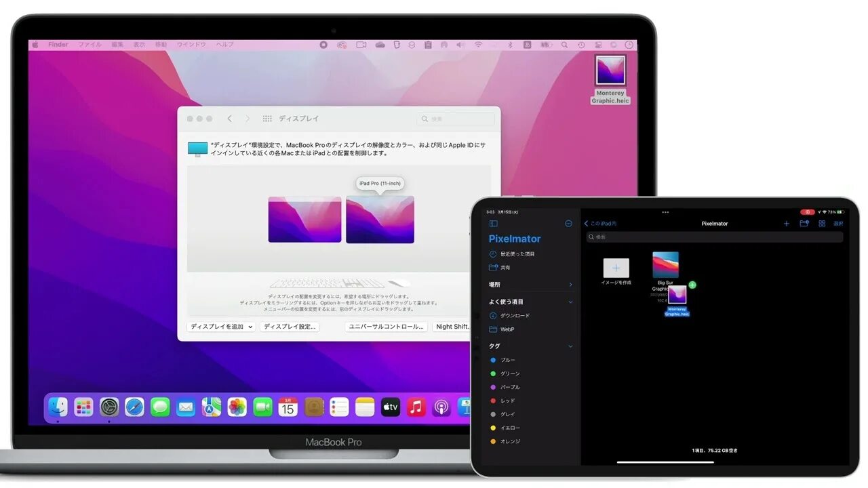Open the ヘルプ menu
Screen dimensions: 868x488
tap(224, 45)
